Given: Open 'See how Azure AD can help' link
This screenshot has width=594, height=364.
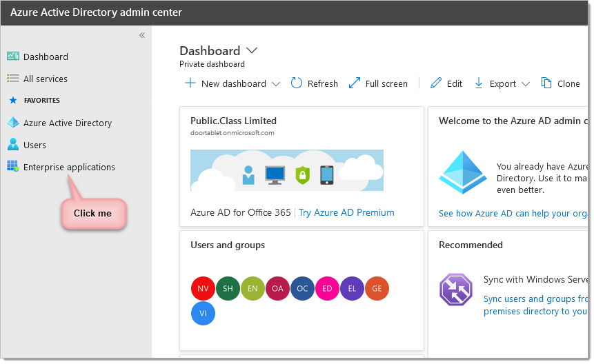Looking at the screenshot, I should pyautogui.click(x=513, y=214).
